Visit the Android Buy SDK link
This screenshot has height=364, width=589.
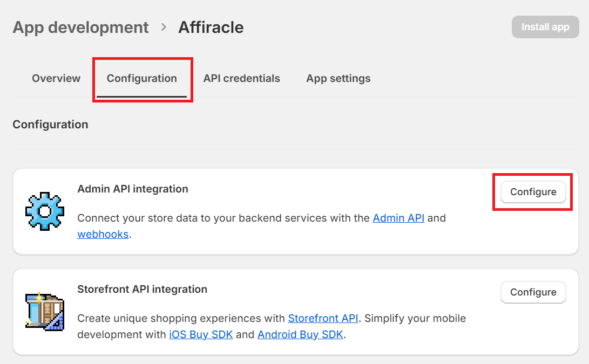pos(300,334)
